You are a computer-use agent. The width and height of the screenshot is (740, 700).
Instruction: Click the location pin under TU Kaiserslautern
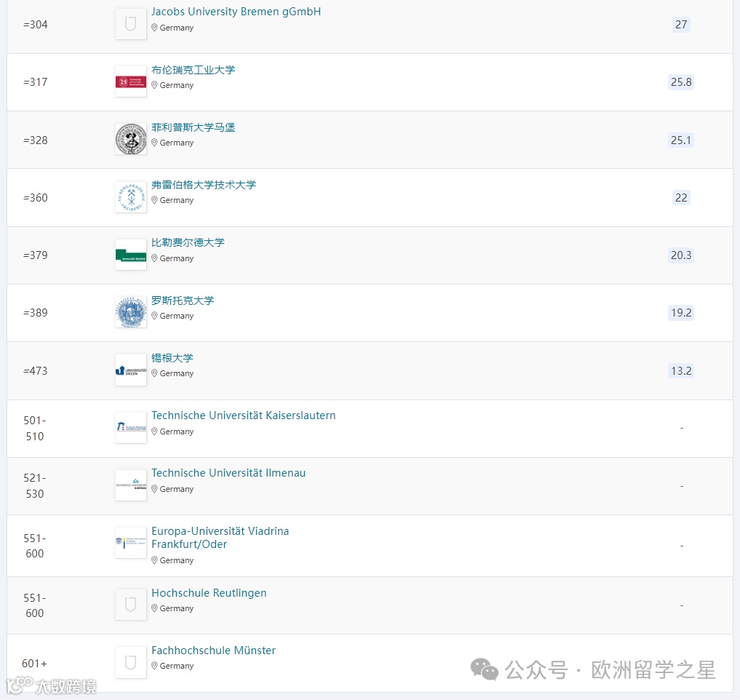[x=154, y=432]
